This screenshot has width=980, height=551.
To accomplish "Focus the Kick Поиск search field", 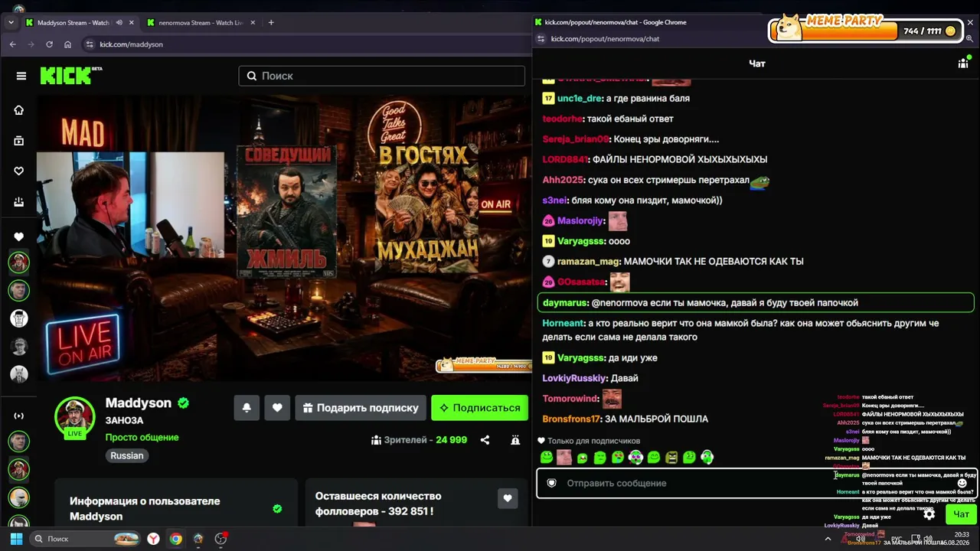I will click(382, 76).
